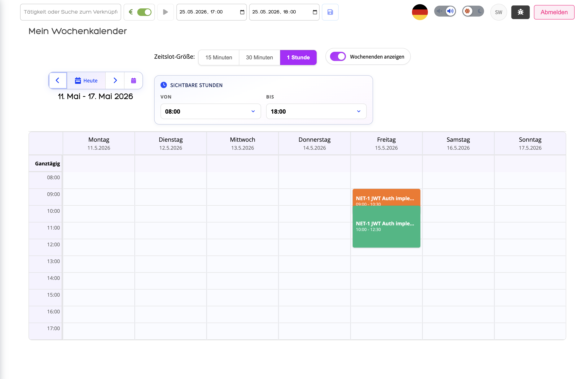The height and width of the screenshot is (379, 588).
Task: Click the Ganztägig row label
Action: pos(48,164)
